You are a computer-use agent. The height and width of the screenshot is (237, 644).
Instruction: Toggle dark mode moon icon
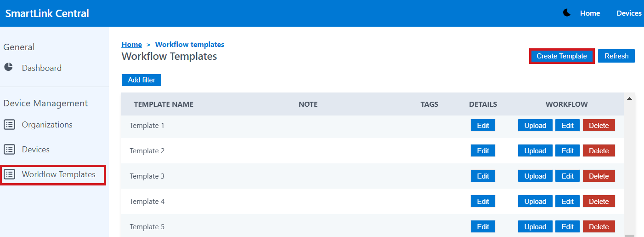(x=567, y=13)
